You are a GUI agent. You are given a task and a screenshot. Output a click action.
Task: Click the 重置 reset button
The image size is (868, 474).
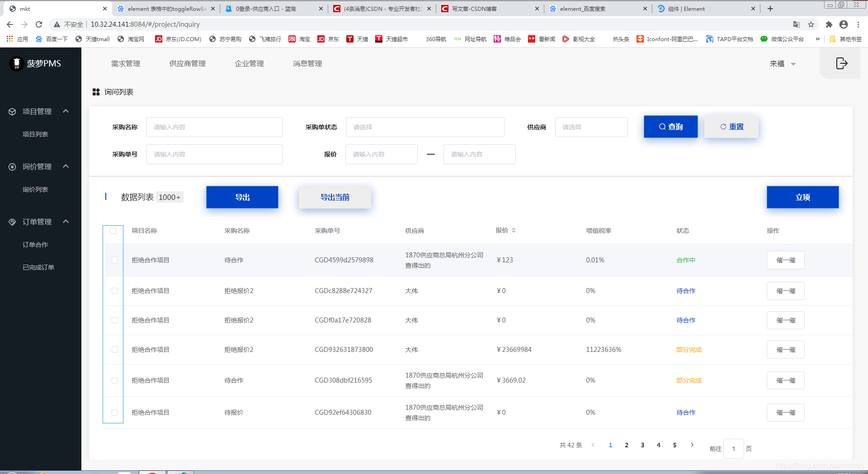[x=731, y=127]
